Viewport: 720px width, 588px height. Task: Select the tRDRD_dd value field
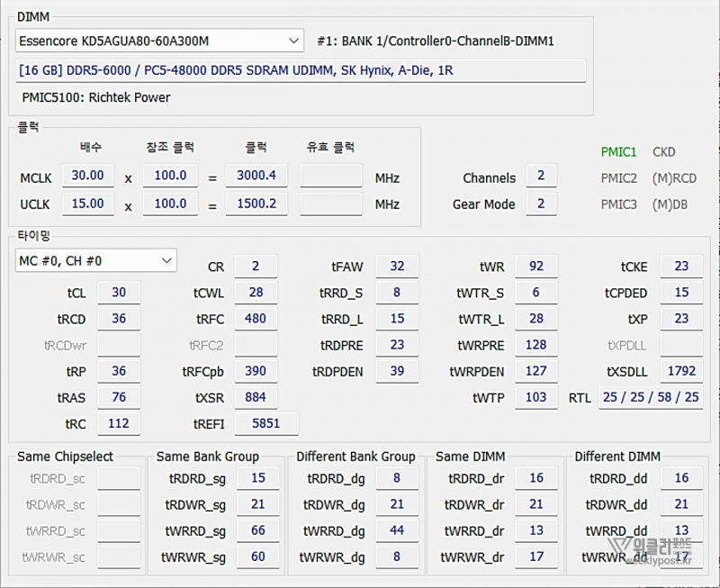pyautogui.click(x=682, y=478)
